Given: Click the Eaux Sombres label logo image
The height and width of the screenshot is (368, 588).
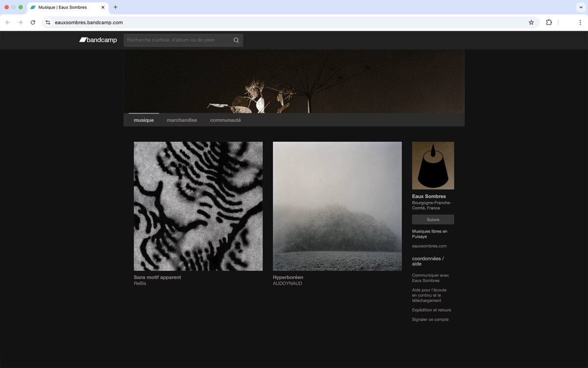Looking at the screenshot, I should (433, 165).
